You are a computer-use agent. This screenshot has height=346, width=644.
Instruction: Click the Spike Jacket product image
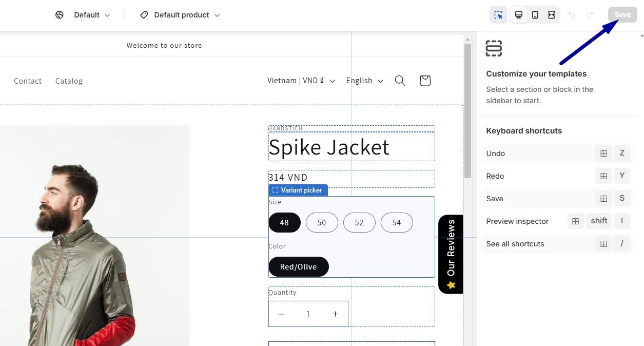point(94,236)
